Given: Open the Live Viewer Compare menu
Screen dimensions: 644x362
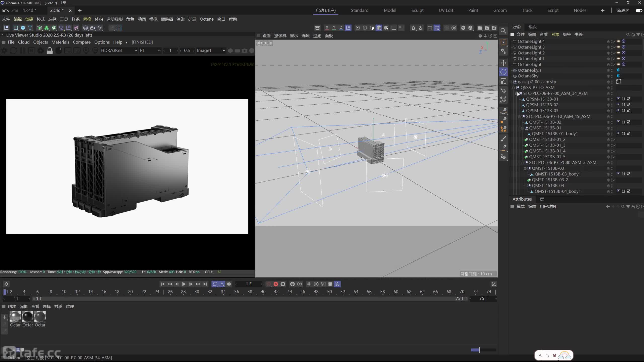Looking at the screenshot, I should 82,42.
